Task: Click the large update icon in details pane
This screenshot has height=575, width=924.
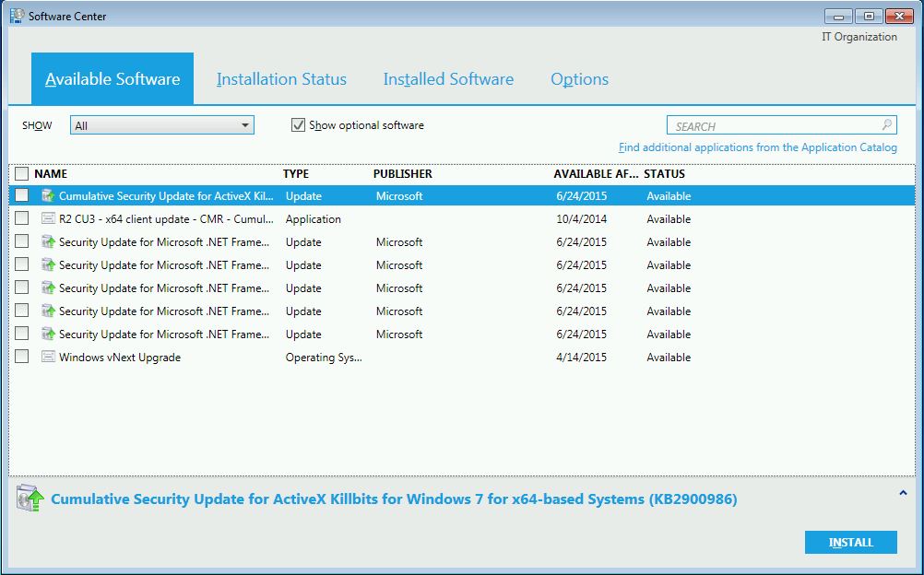Action: [30, 499]
